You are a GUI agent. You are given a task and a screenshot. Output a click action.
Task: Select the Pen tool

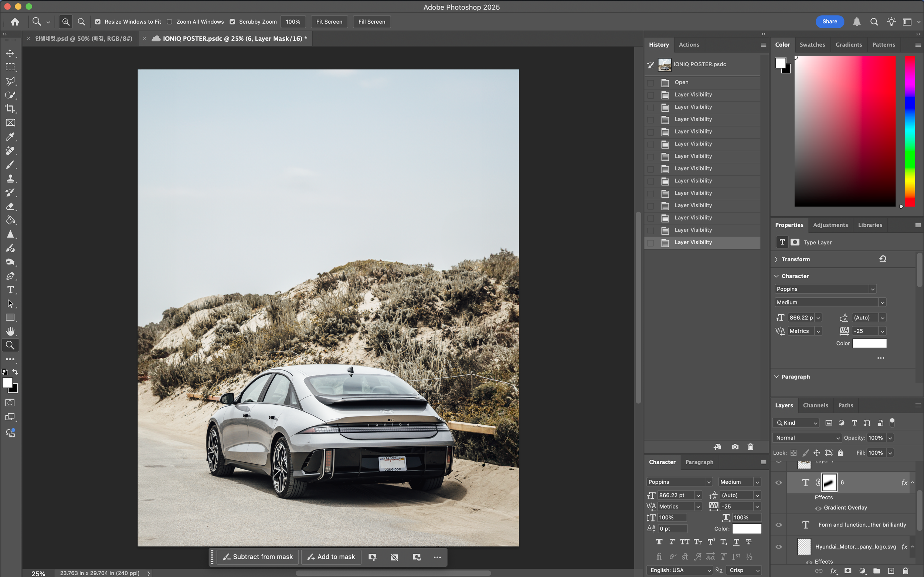(x=10, y=276)
